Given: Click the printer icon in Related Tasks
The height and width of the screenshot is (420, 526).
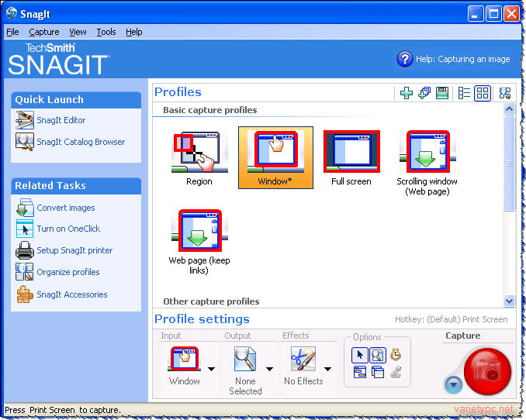Looking at the screenshot, I should 25,250.
